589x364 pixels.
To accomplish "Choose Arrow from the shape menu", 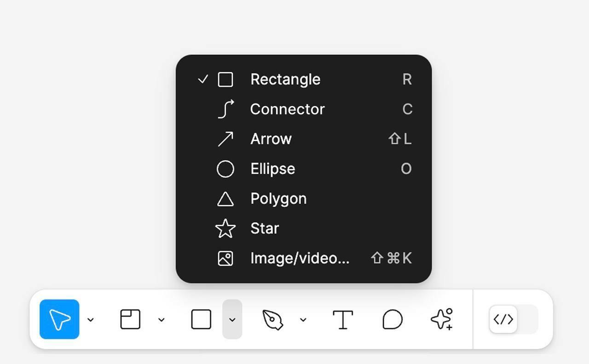I will tap(304, 139).
